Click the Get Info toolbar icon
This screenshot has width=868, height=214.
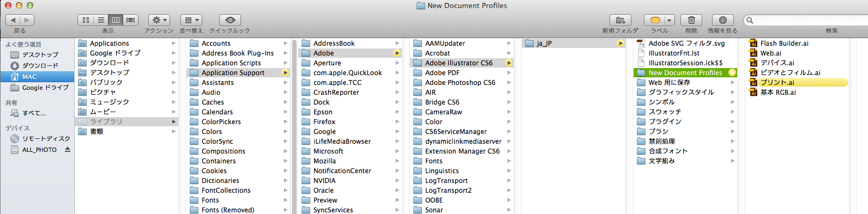[x=722, y=20]
